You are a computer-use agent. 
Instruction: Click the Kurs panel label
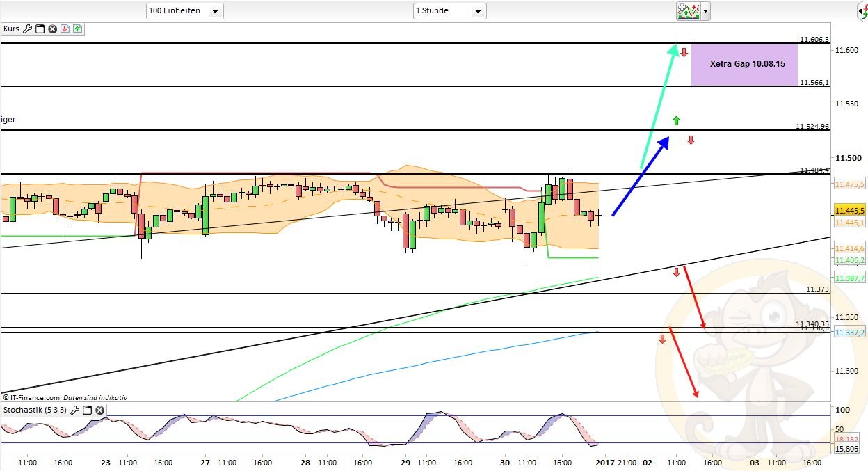click(x=11, y=29)
